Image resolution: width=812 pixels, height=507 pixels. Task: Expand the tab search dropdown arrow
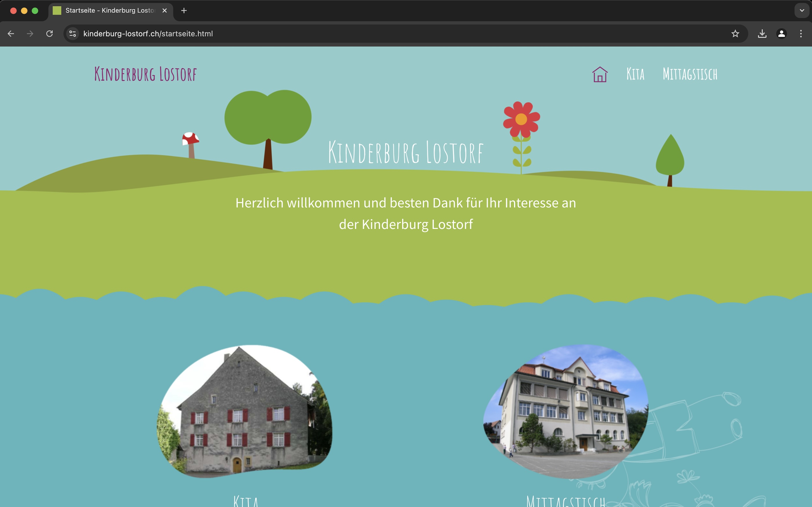[x=802, y=11]
